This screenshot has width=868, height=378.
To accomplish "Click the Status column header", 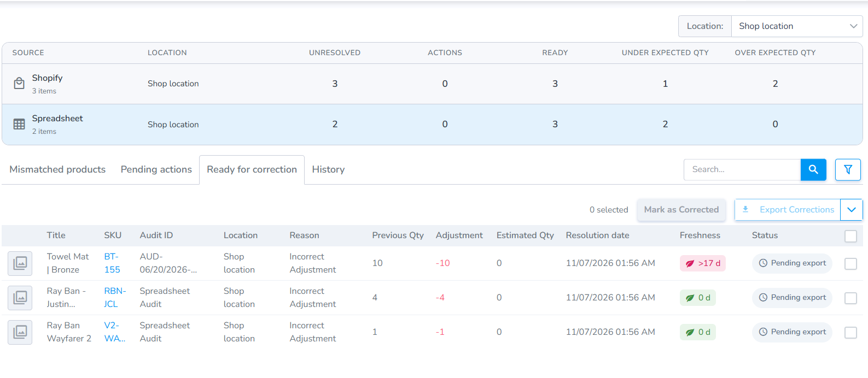I will click(x=765, y=235).
